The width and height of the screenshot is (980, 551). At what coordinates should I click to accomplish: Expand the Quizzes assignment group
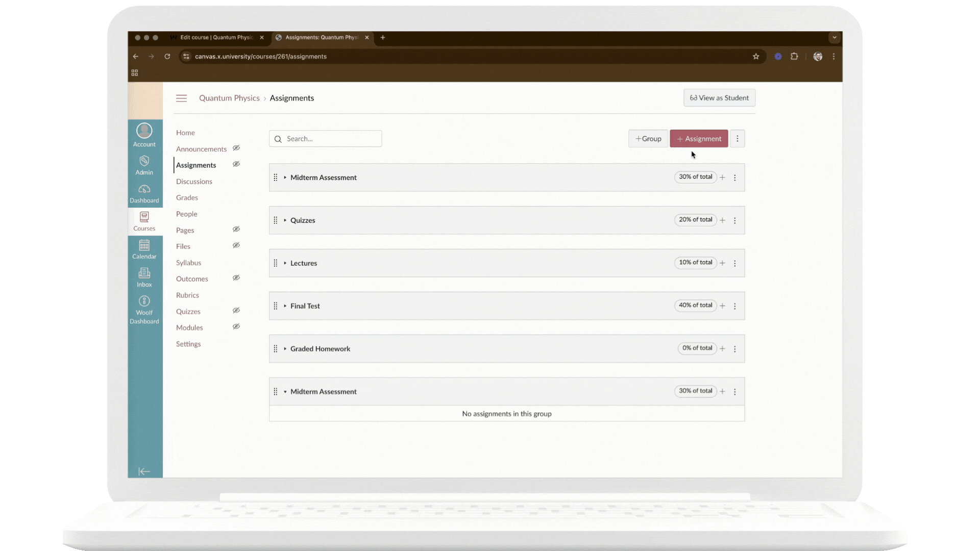point(285,220)
